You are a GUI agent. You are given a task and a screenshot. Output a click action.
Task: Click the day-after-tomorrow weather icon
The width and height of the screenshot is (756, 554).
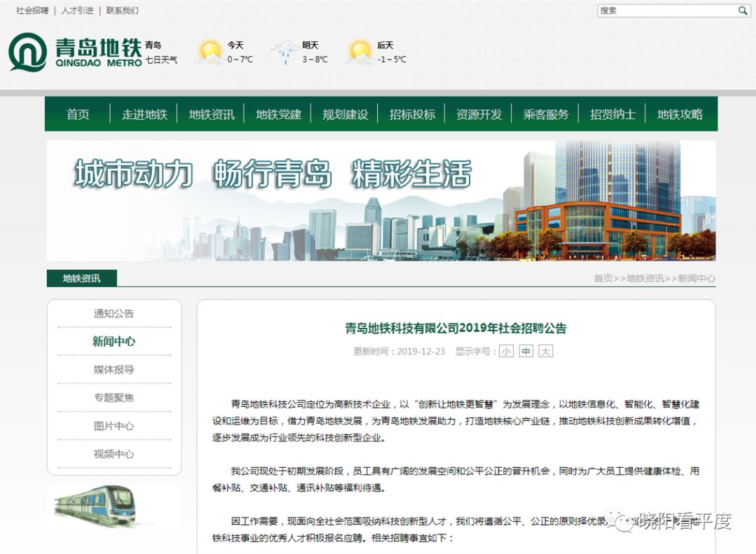pyautogui.click(x=360, y=53)
